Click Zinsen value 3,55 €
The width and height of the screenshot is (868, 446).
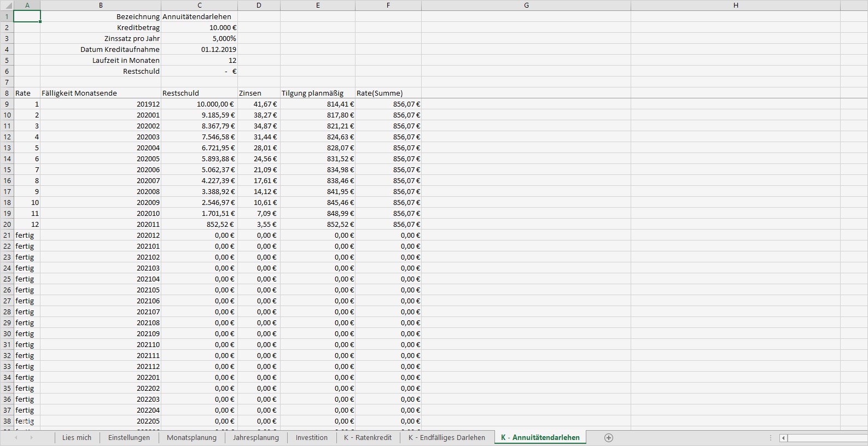259,224
